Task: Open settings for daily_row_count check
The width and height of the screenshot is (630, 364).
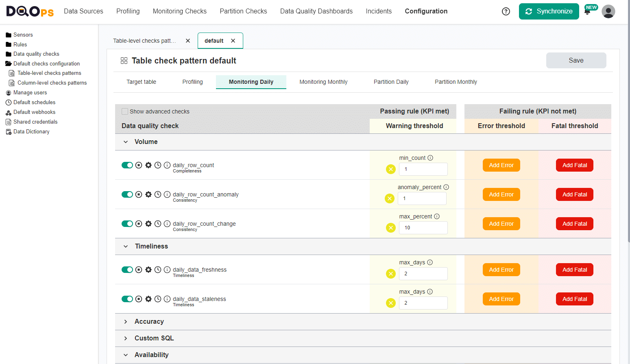Action: pyautogui.click(x=148, y=165)
